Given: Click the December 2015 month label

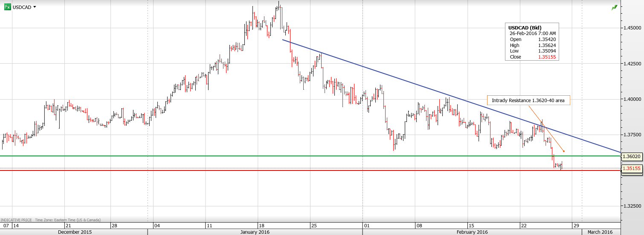Looking at the screenshot, I should coord(74,232).
